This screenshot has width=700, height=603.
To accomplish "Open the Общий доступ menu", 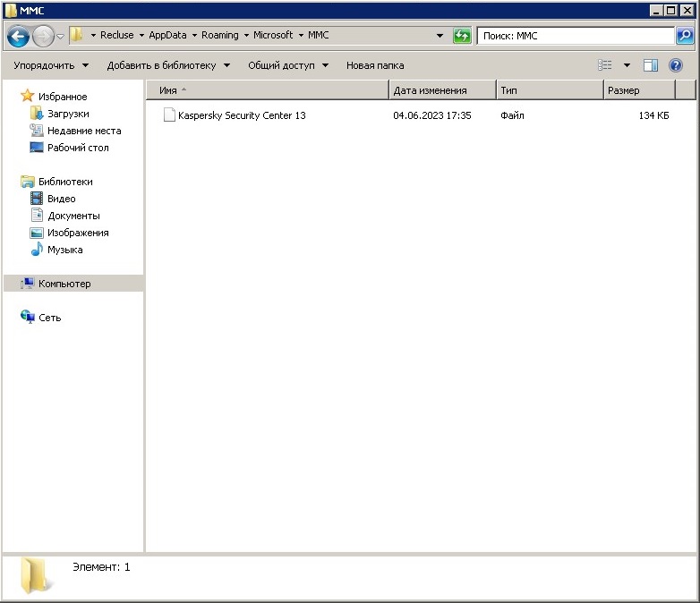I will 288,65.
